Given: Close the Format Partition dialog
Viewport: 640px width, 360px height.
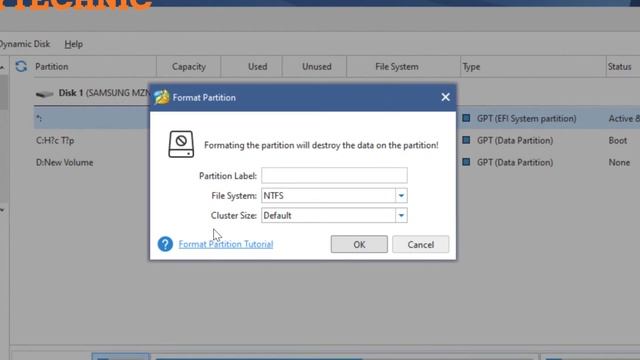Looking at the screenshot, I should [445, 97].
